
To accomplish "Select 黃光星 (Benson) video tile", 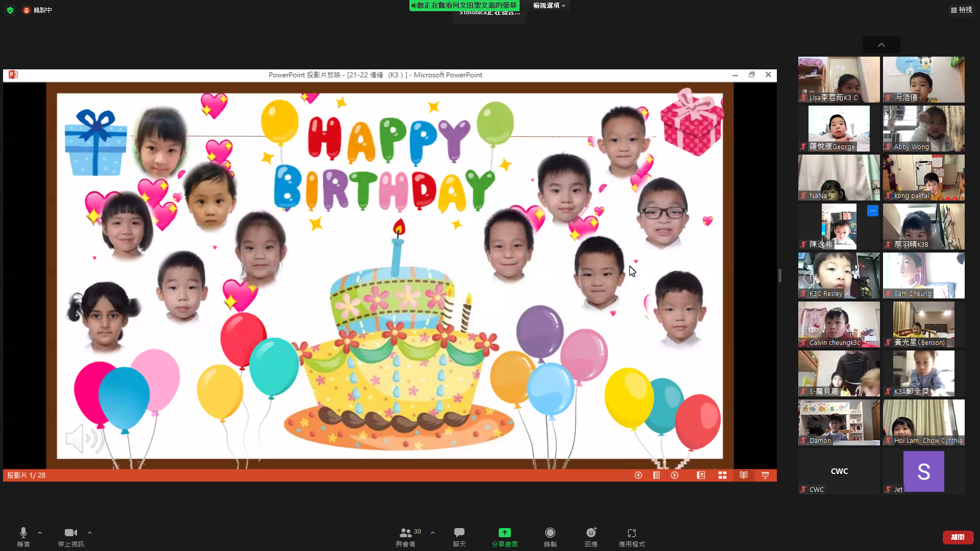I will coord(924,324).
